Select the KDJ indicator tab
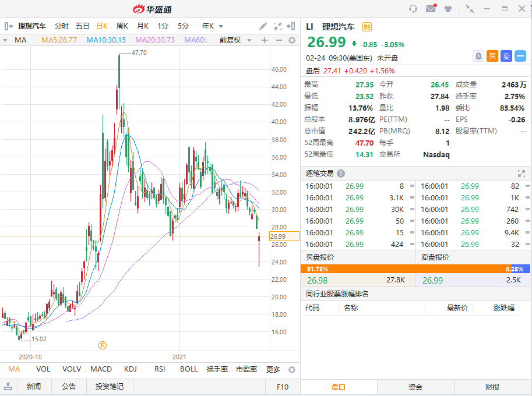Screen dimensions: 532x396 [x=131, y=369]
